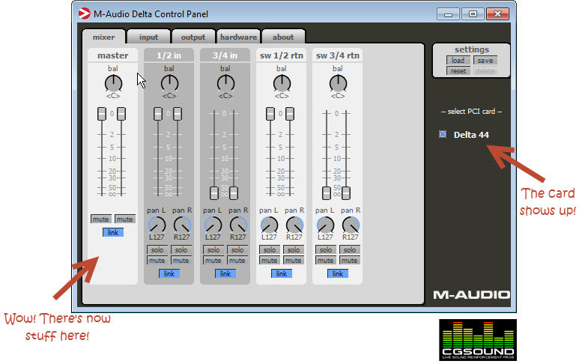Open the about tab

(x=283, y=37)
